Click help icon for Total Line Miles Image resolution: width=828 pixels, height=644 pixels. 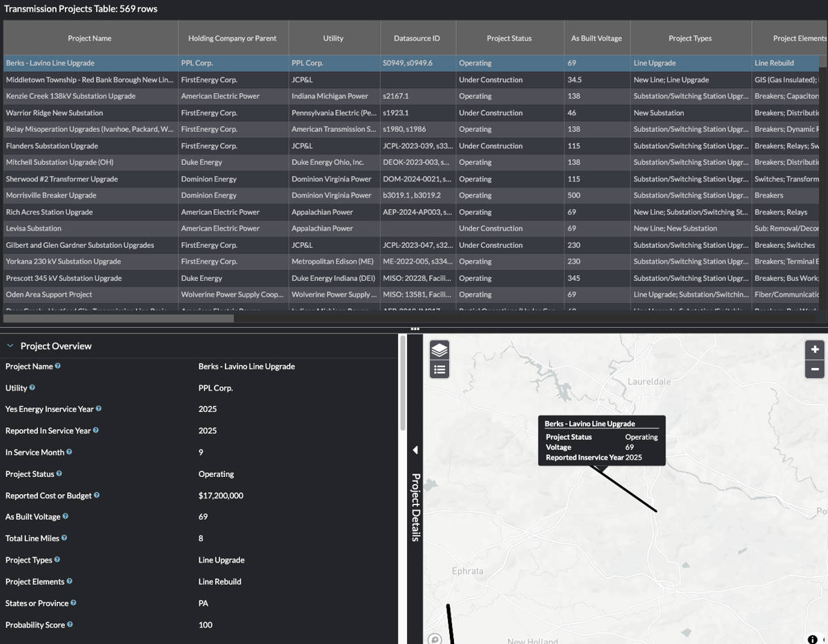64,538
